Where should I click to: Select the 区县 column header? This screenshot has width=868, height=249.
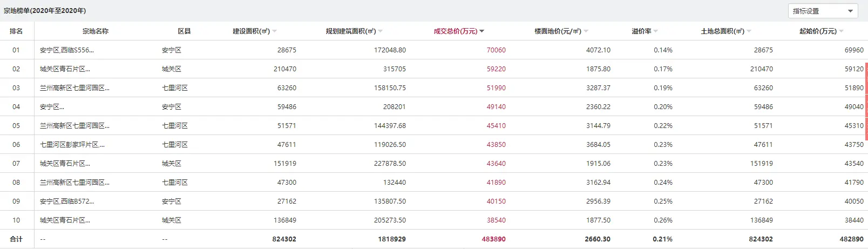click(184, 31)
